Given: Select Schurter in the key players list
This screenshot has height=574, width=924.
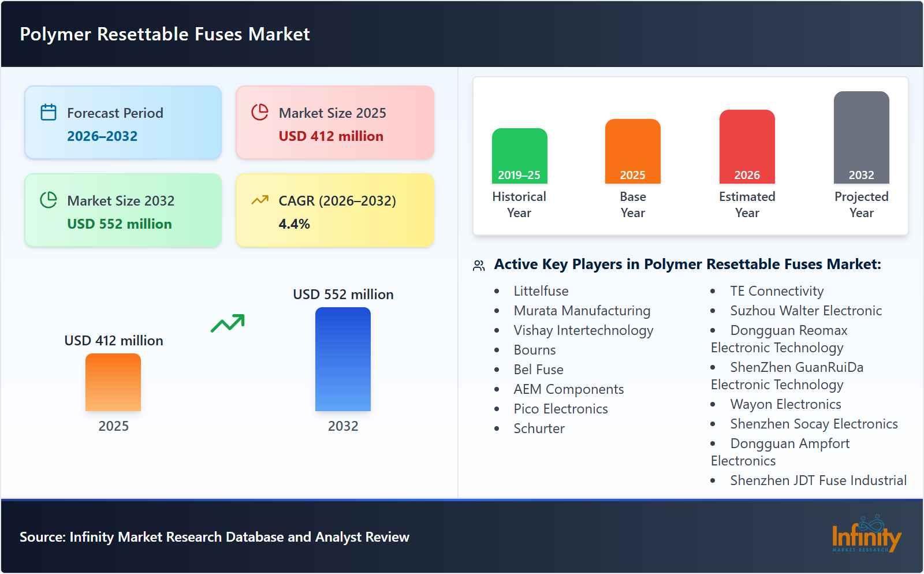Looking at the screenshot, I should tap(539, 428).
